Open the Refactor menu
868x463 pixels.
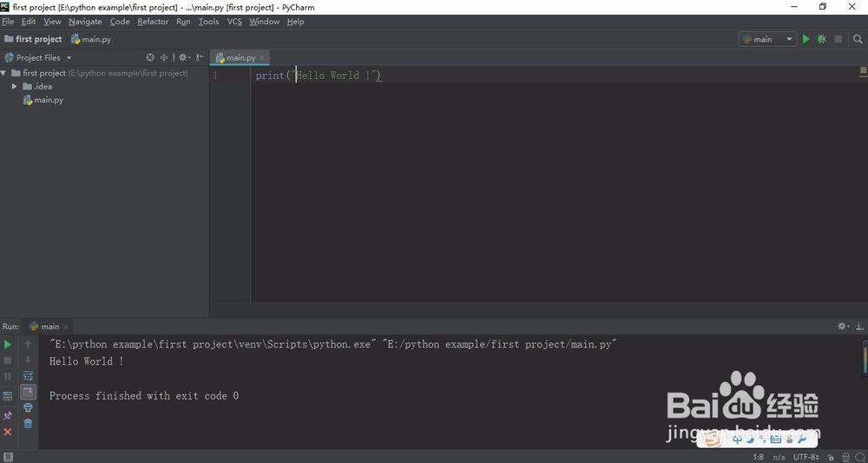[153, 22]
